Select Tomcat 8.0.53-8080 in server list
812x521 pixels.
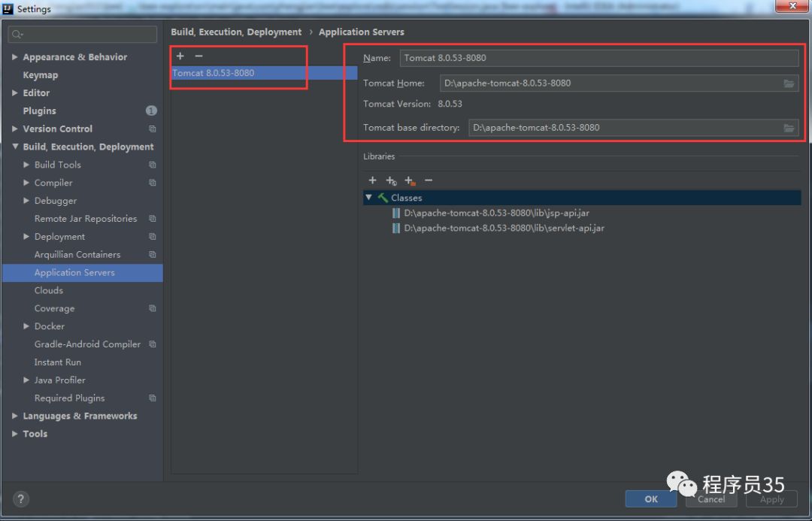pos(264,73)
